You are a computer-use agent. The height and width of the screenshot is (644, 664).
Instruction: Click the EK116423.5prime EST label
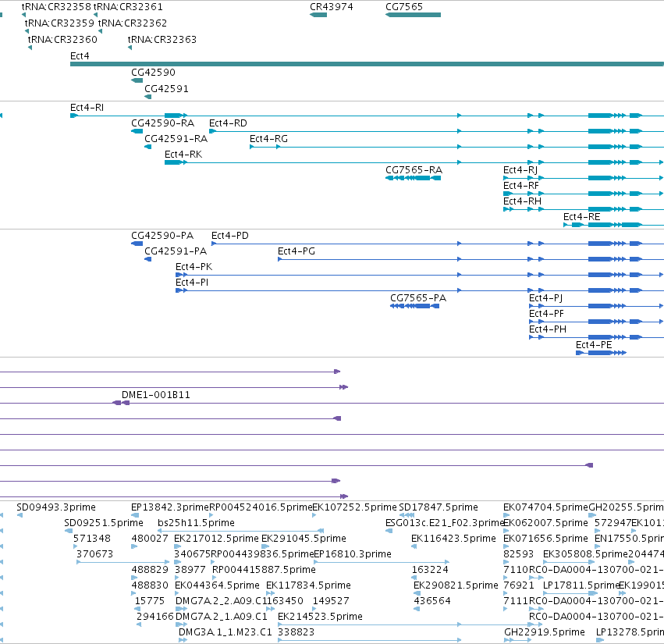pyautogui.click(x=453, y=539)
